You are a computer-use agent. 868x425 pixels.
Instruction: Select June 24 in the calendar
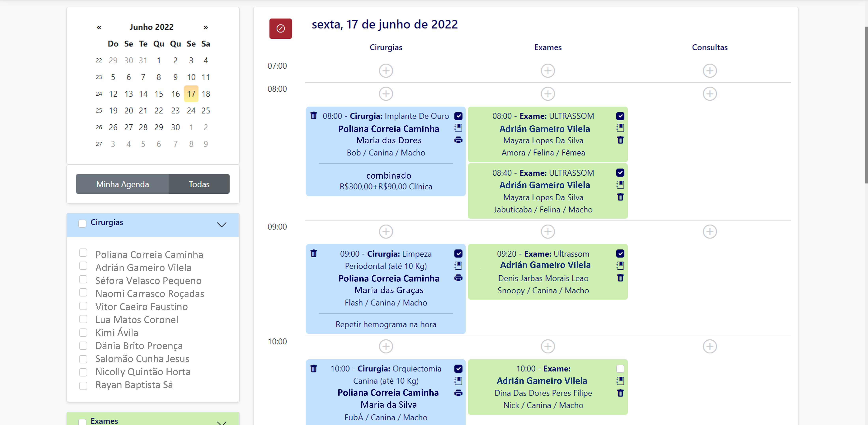pos(191,110)
